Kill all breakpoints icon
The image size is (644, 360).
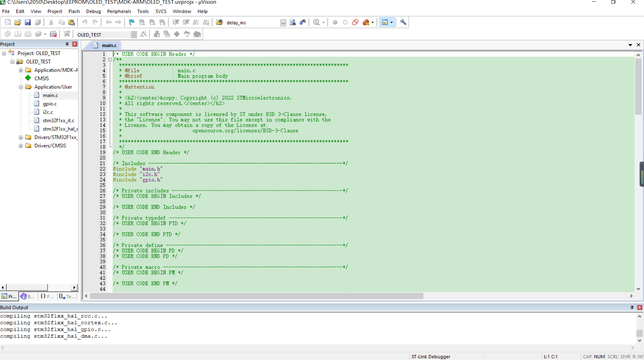(366, 23)
